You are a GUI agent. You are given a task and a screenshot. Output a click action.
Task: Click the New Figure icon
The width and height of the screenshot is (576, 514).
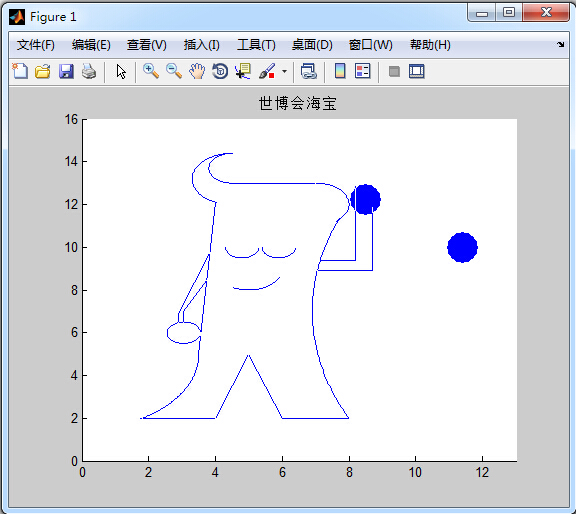(x=20, y=71)
